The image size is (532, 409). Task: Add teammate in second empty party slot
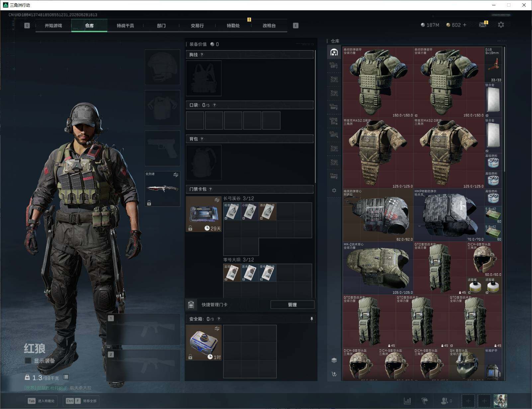click(484, 401)
